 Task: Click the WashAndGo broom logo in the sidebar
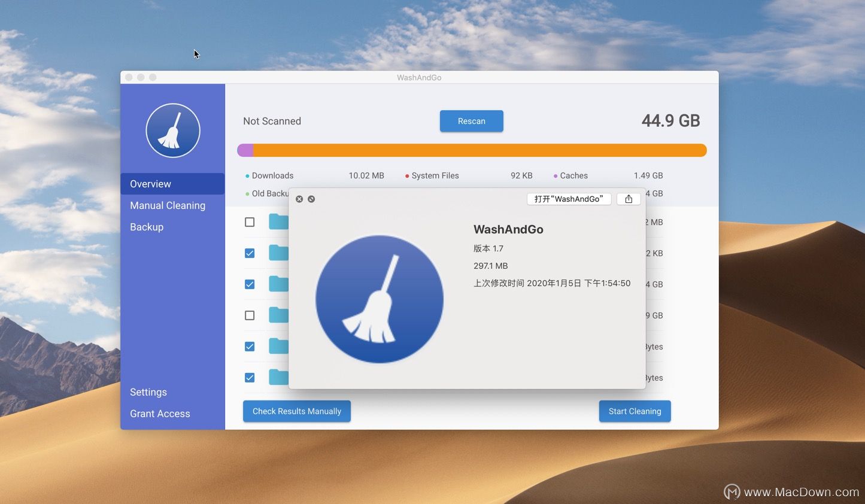173,130
